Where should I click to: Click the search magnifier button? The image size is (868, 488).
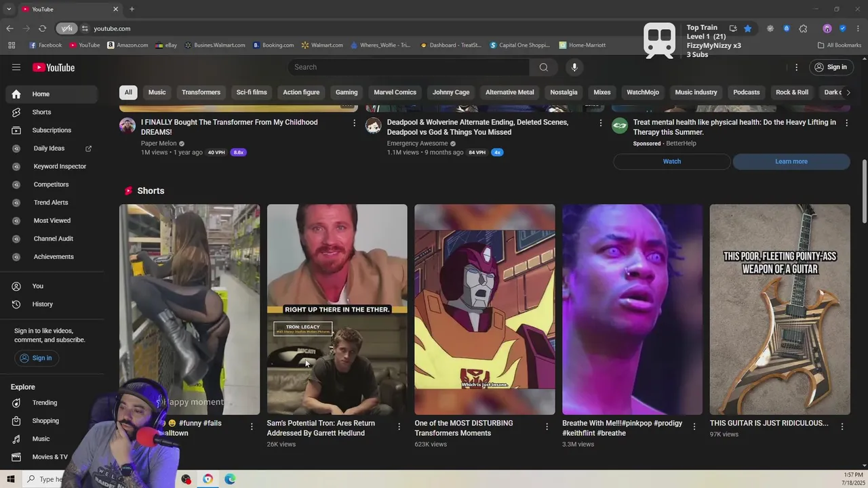[x=543, y=67]
